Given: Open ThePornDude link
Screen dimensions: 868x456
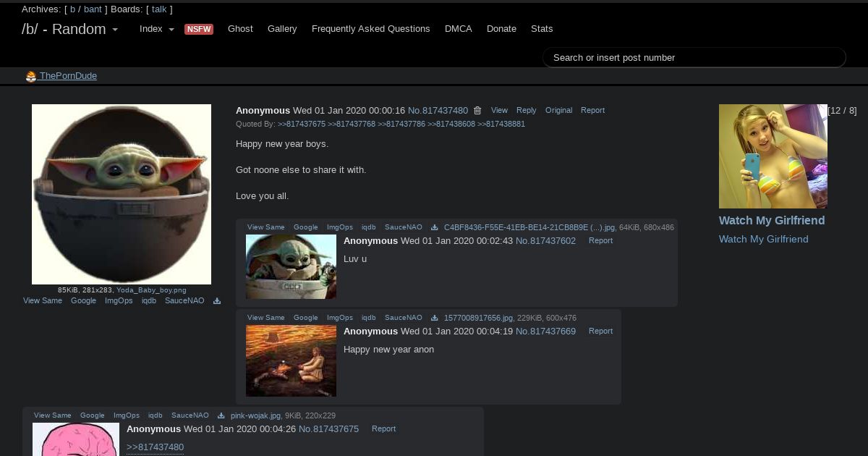Looking at the screenshot, I should point(68,76).
